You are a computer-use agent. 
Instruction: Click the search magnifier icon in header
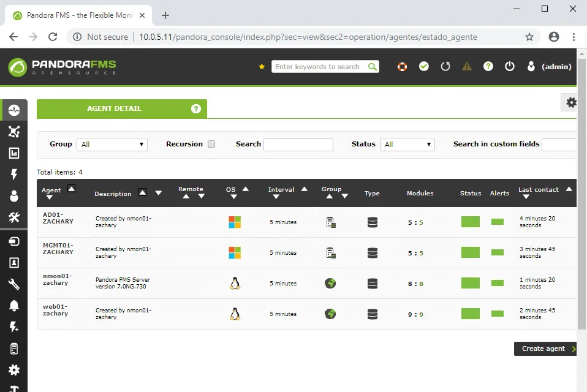[372, 67]
